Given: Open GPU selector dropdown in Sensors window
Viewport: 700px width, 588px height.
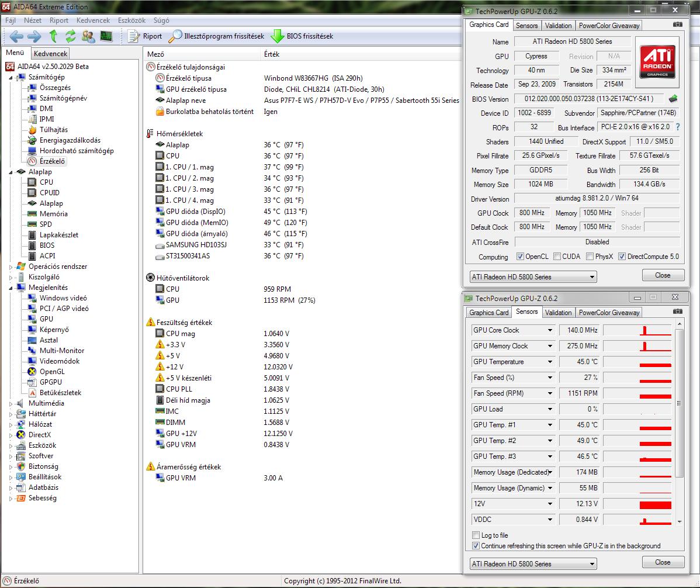Looking at the screenshot, I should pos(533,564).
